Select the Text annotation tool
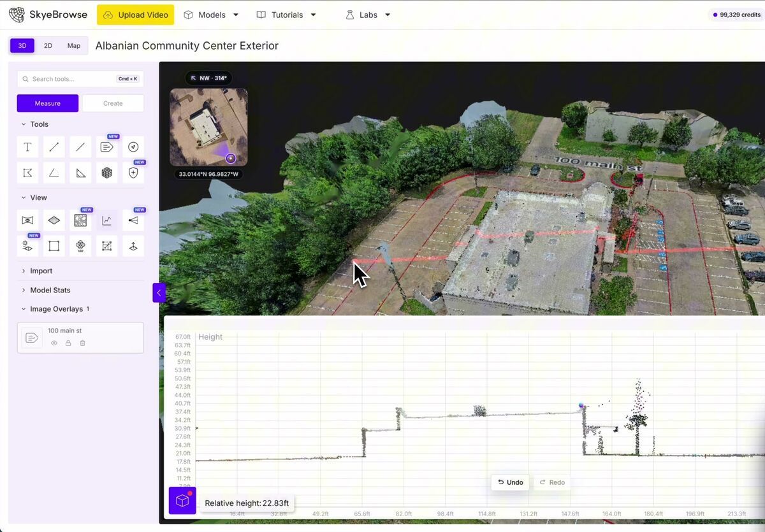This screenshot has height=532, width=765. tap(27, 147)
